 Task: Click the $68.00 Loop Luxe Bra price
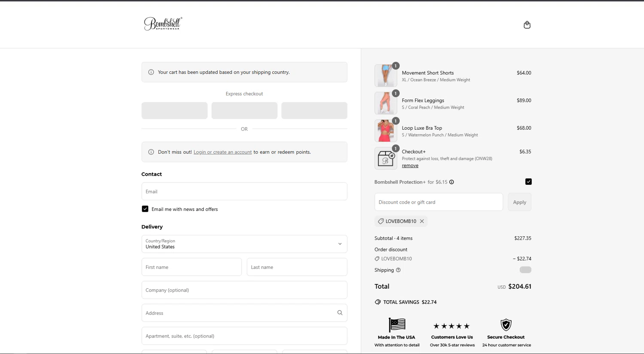(524, 128)
